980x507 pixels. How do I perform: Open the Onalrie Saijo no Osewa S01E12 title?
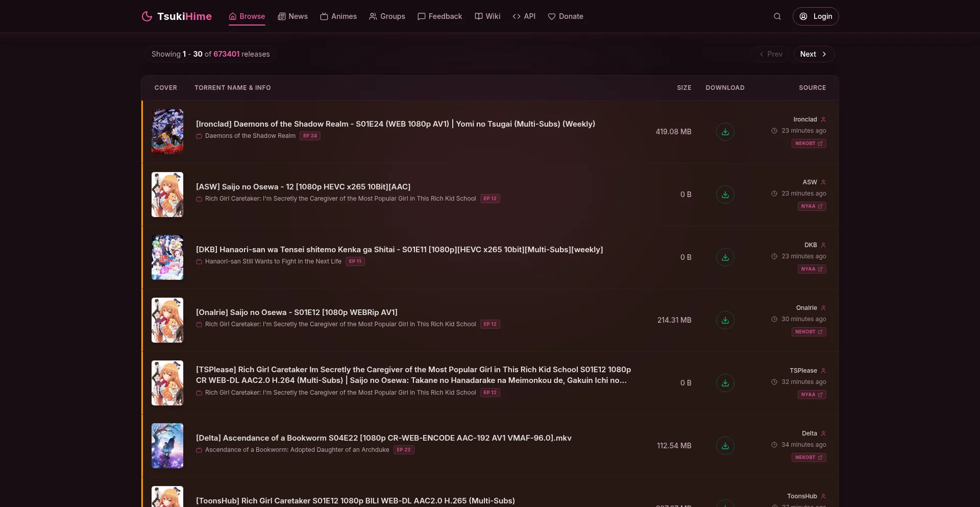click(x=297, y=312)
